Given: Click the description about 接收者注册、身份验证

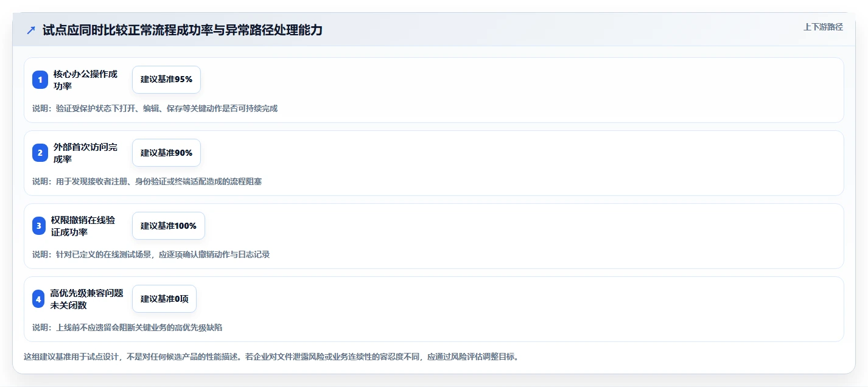Looking at the screenshot, I should (x=147, y=181).
